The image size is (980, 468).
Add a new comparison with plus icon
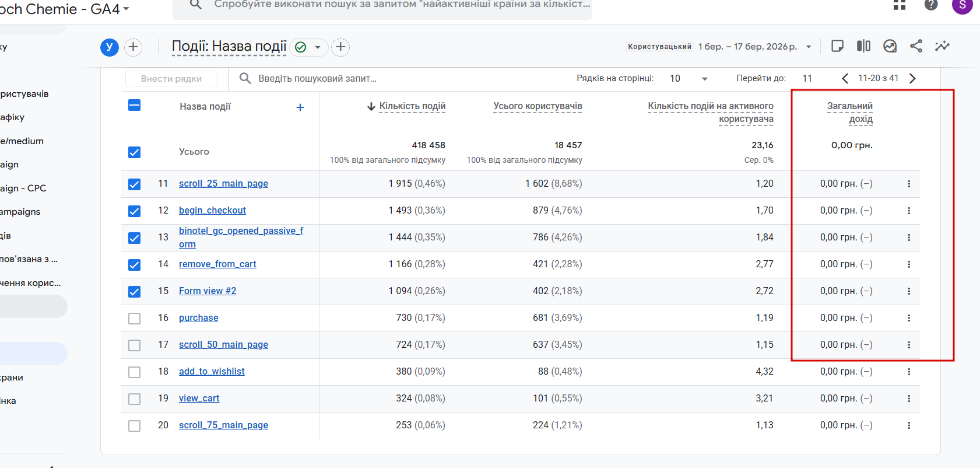coord(133,47)
